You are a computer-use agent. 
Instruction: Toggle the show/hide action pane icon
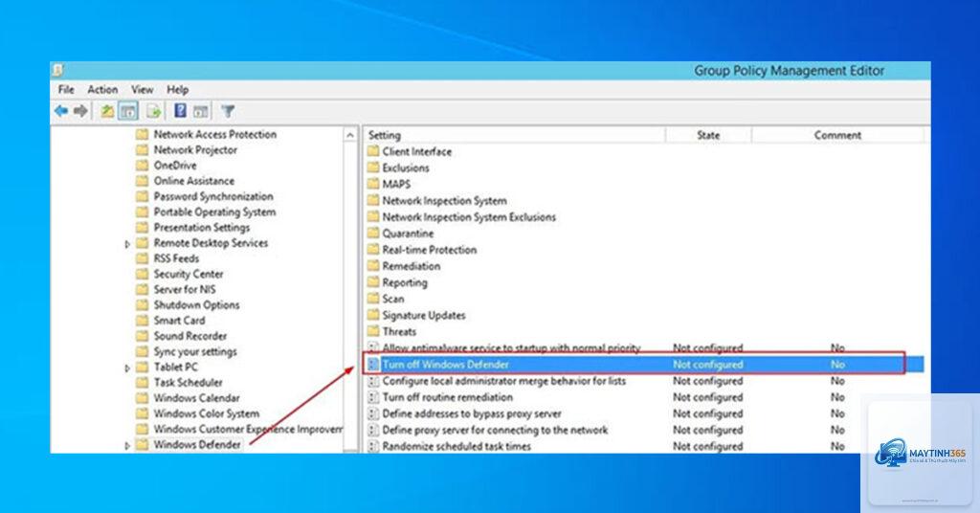point(201,111)
